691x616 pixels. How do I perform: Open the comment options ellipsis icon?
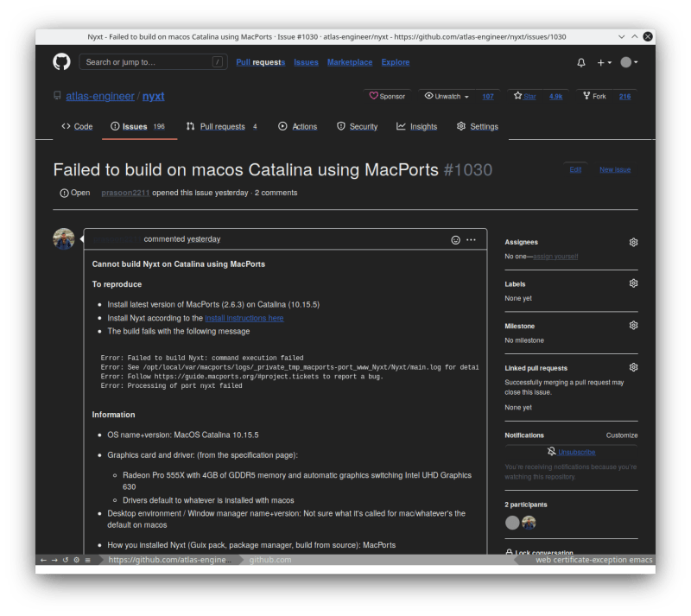click(471, 239)
